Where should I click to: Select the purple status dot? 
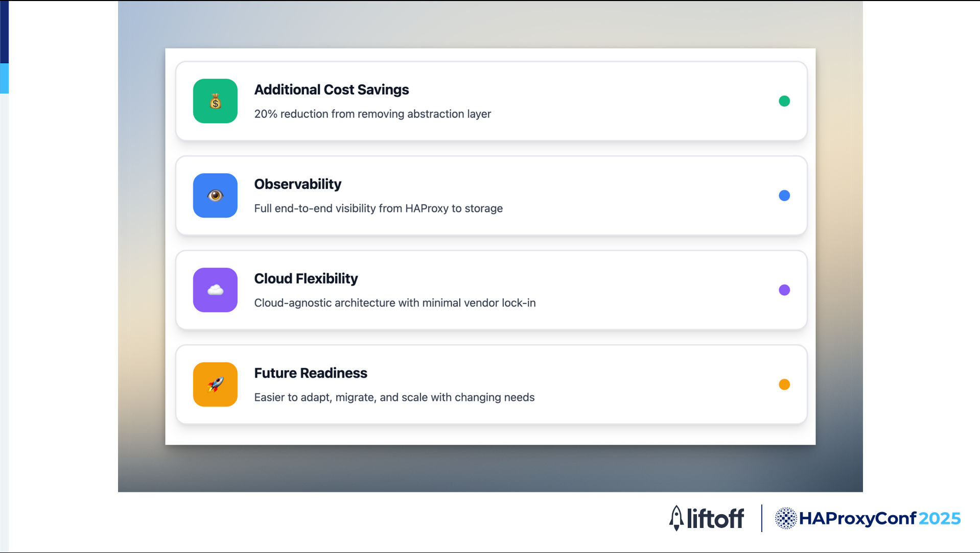(x=784, y=290)
